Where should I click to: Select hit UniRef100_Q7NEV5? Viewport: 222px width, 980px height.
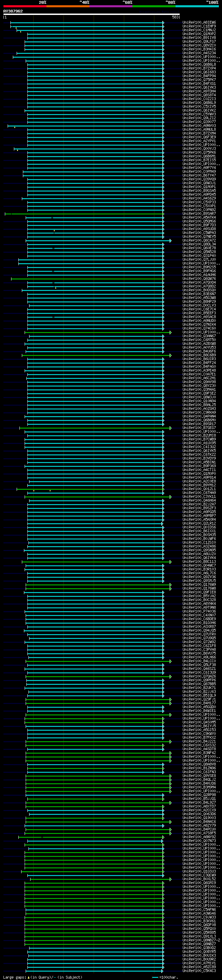(199, 237)
